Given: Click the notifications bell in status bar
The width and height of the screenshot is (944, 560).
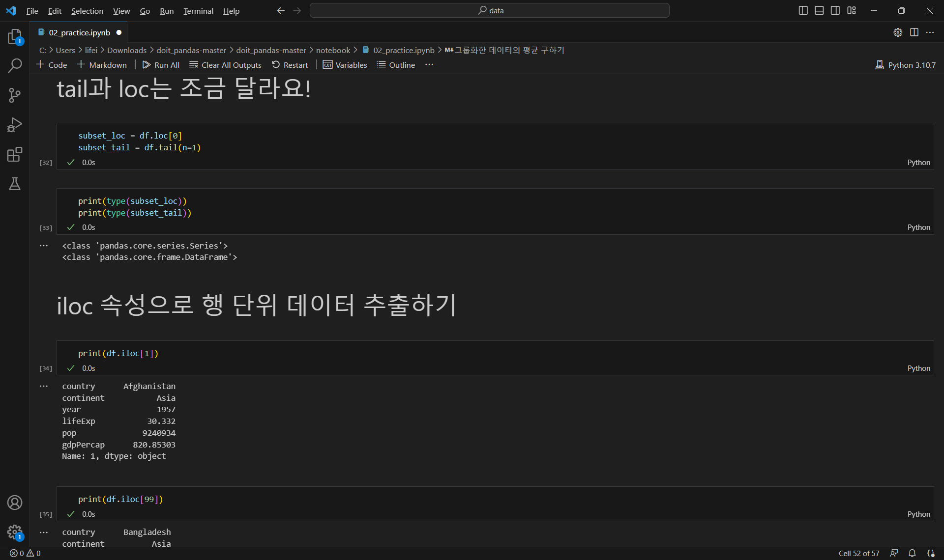Looking at the screenshot, I should point(912,553).
